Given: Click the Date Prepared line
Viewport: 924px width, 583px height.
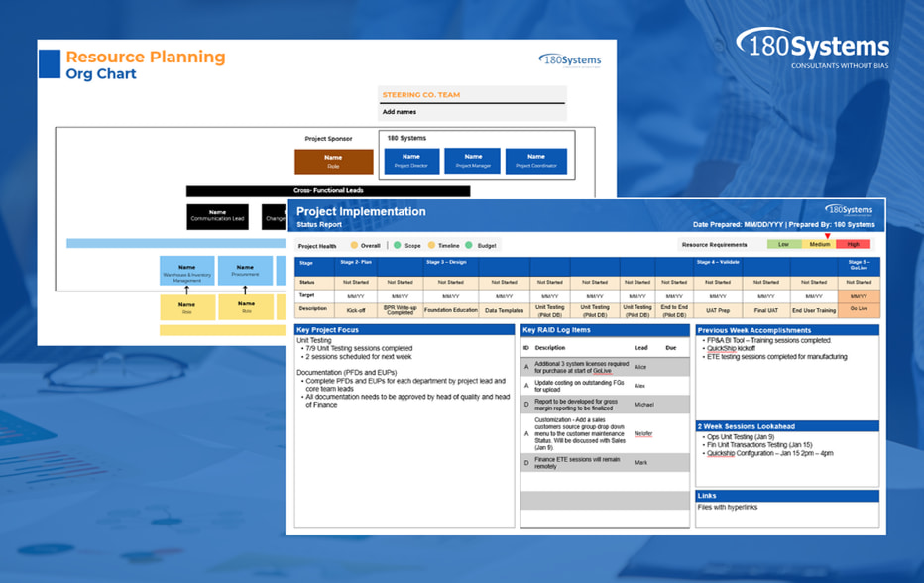Looking at the screenshot, I should (784, 225).
